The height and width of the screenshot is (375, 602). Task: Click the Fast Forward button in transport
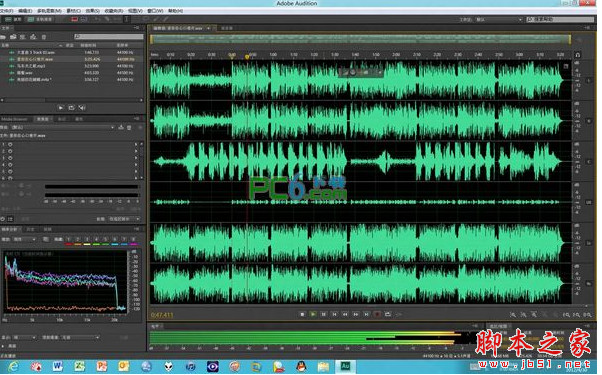[356, 315]
